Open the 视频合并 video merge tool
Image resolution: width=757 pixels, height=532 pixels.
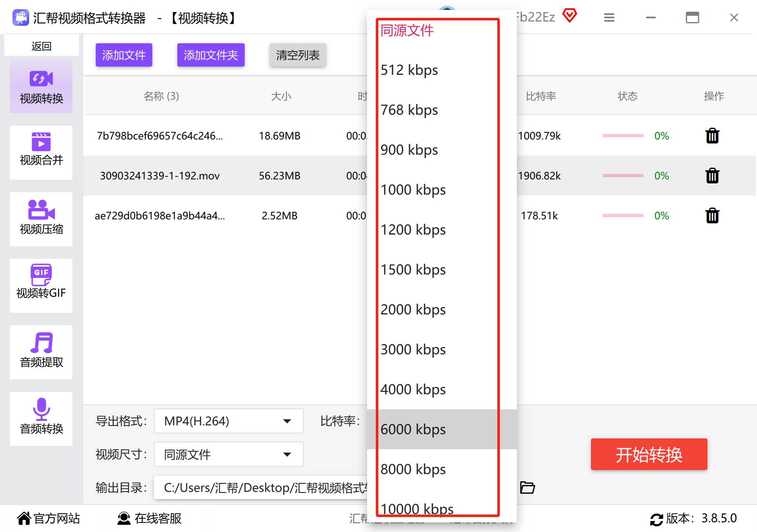(41, 152)
